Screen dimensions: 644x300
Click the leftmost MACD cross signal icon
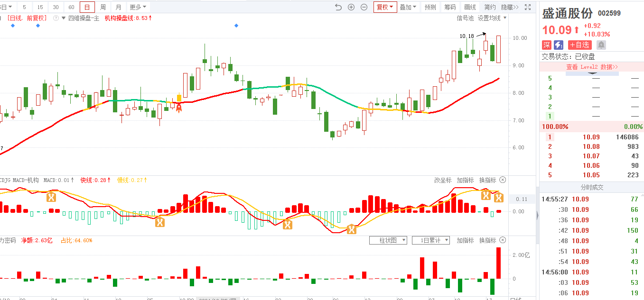coord(51,197)
